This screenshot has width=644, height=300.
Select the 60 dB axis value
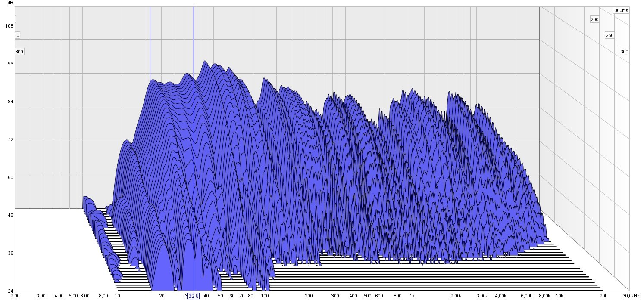pos(9,177)
